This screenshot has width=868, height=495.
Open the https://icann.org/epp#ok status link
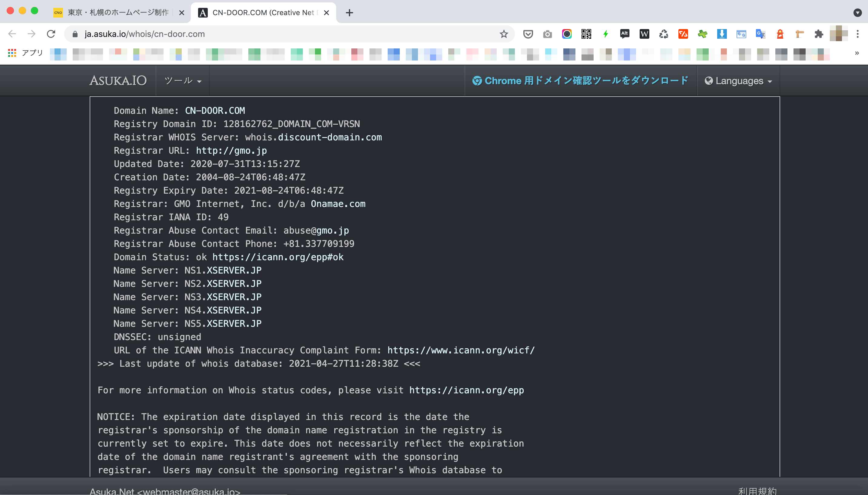[278, 257]
